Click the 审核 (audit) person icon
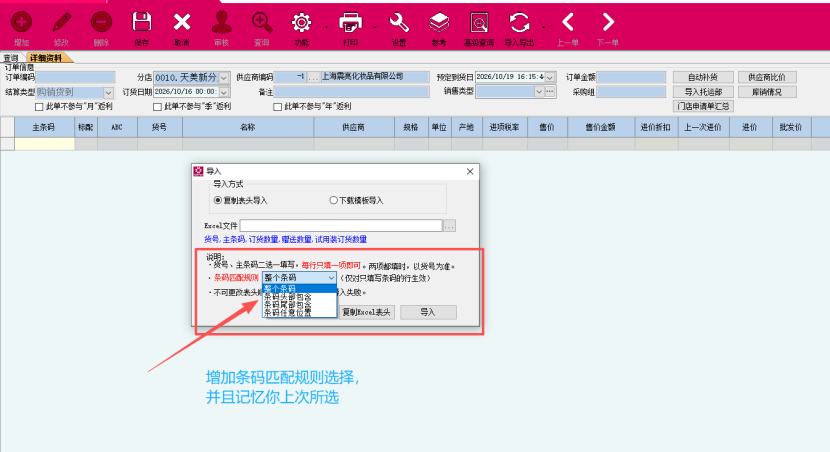This screenshot has height=452, width=830. click(221, 22)
